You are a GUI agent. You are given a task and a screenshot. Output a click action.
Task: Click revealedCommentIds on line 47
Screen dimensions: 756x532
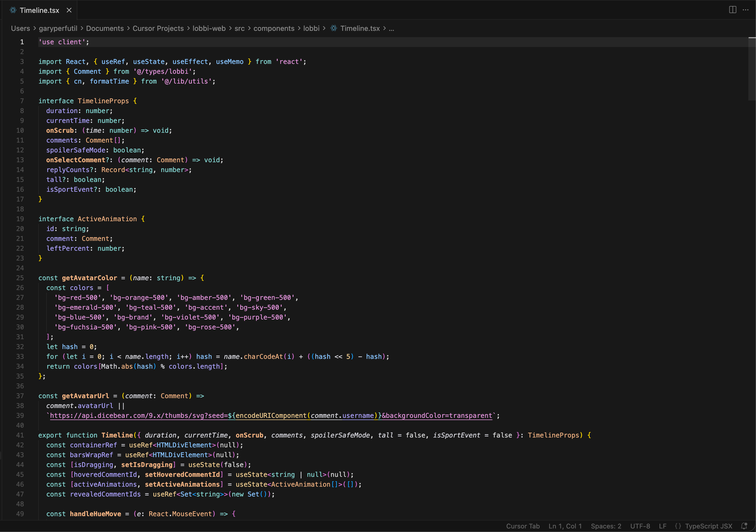pyautogui.click(x=105, y=494)
